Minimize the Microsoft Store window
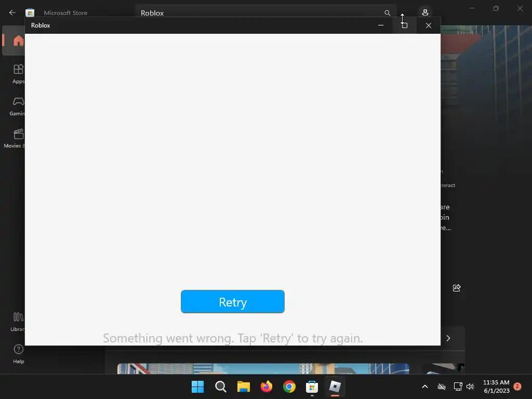The width and height of the screenshot is (532, 399). pos(472,8)
